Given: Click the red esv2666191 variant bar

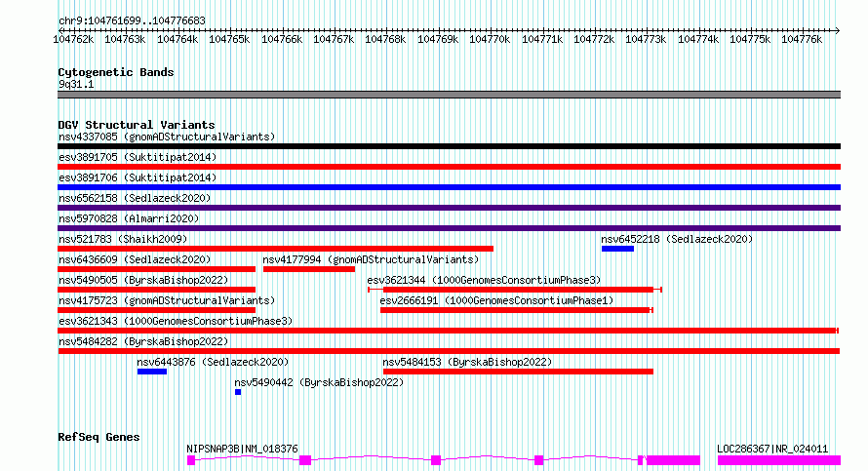Looking at the screenshot, I should pyautogui.click(x=515, y=310).
